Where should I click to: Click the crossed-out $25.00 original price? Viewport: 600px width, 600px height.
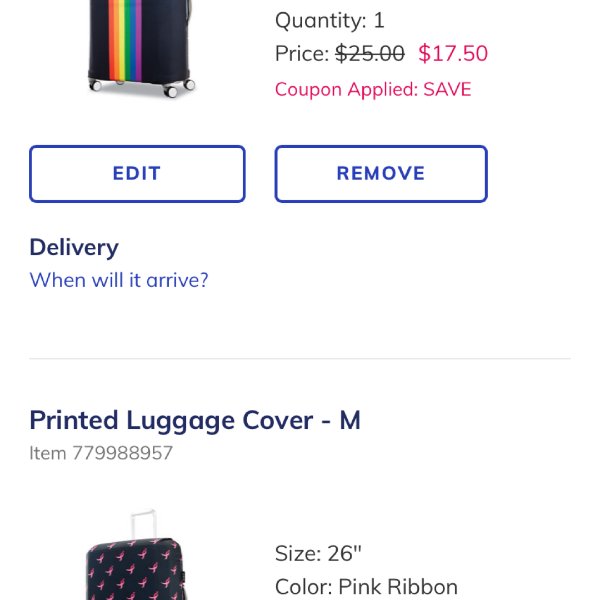[x=370, y=54]
